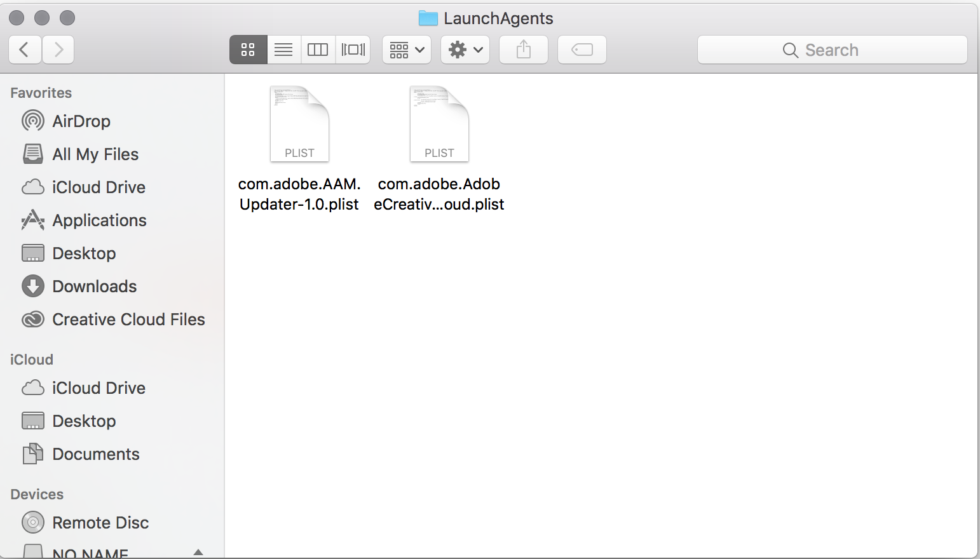Click the Remote Disc icon
The width and height of the screenshot is (980, 559).
(33, 522)
